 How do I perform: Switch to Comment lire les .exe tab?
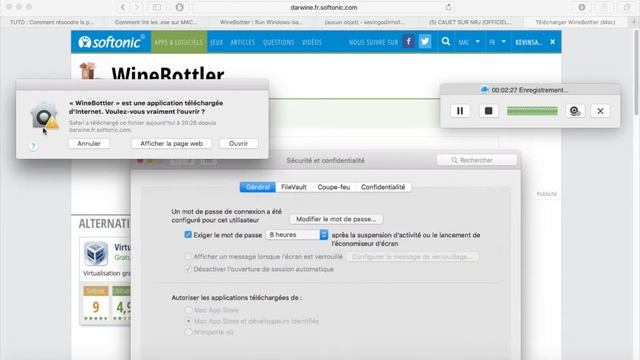pyautogui.click(x=157, y=22)
